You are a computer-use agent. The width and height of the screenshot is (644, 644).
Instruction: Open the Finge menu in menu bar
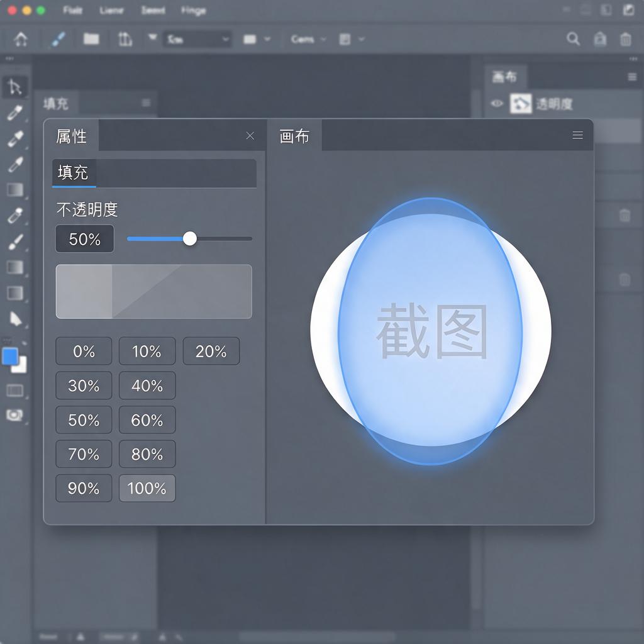[194, 10]
